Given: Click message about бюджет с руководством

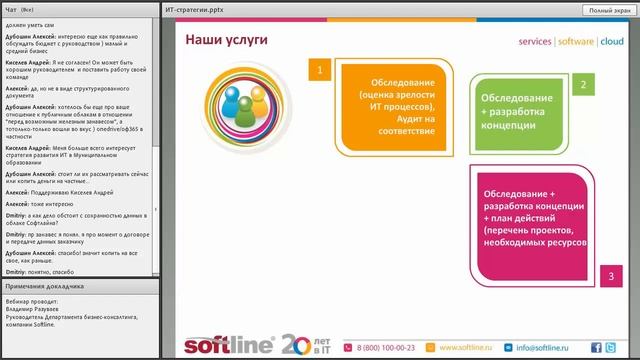Looking at the screenshot, I should click(73, 44).
